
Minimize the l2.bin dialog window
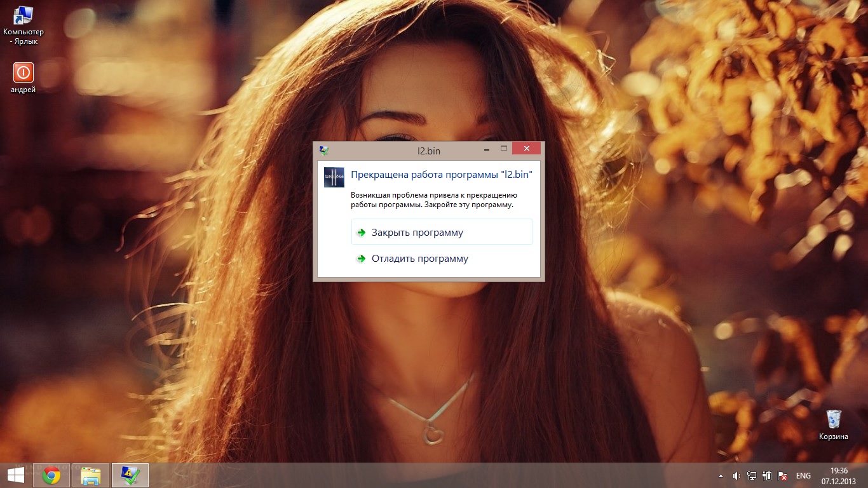coord(487,149)
